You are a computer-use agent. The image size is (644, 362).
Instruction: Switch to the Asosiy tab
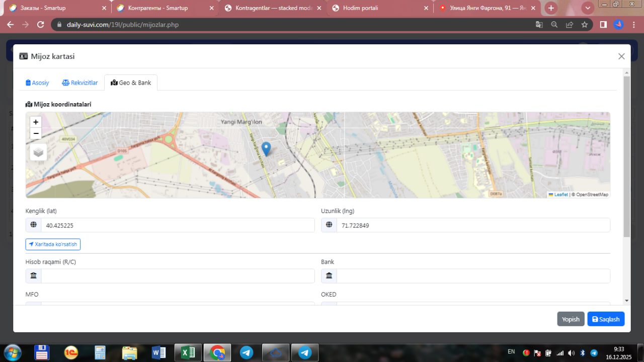tap(37, 83)
